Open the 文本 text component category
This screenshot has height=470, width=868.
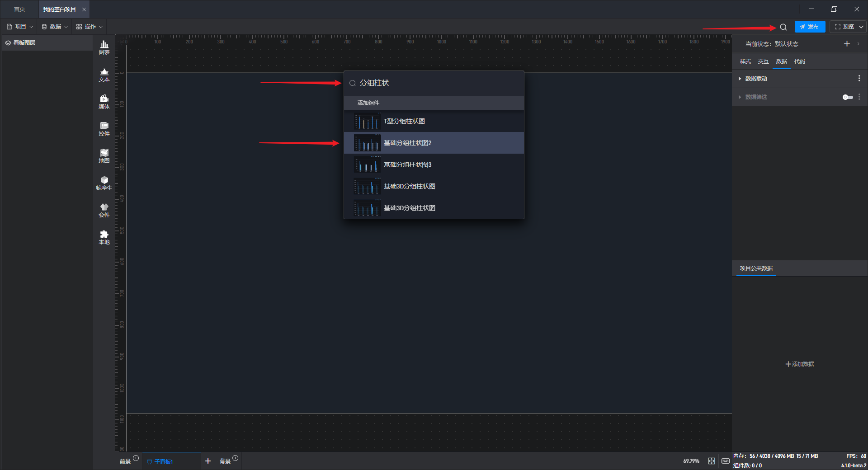(x=104, y=75)
